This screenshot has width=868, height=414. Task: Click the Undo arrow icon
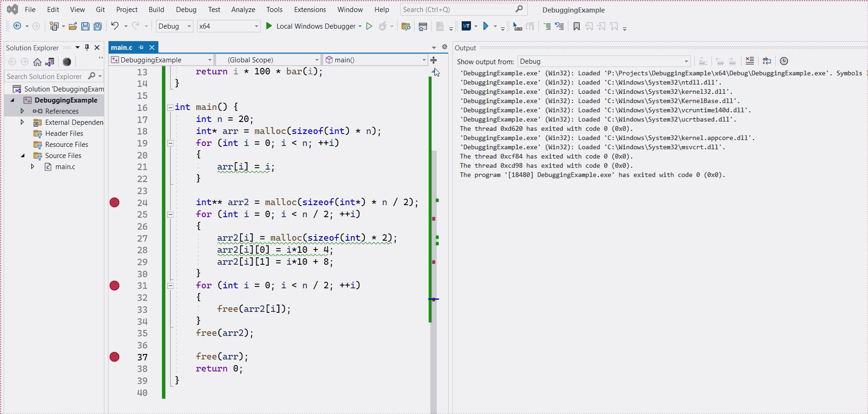pyautogui.click(x=115, y=26)
